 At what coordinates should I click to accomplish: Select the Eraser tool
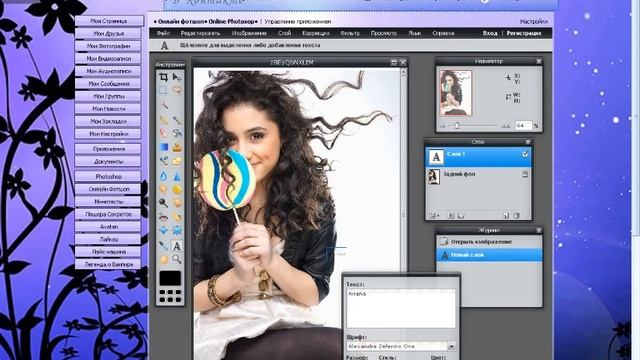coord(164,133)
